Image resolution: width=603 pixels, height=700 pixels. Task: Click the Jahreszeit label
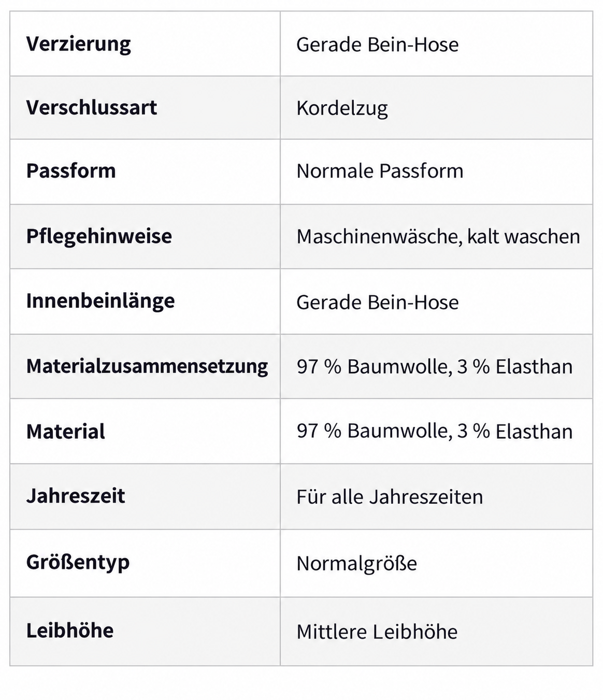76,496
